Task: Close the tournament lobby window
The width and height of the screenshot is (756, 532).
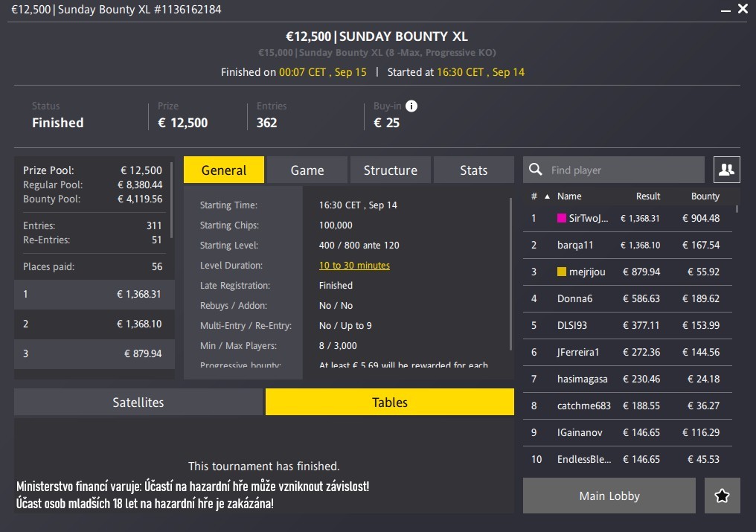Action: coord(743,10)
